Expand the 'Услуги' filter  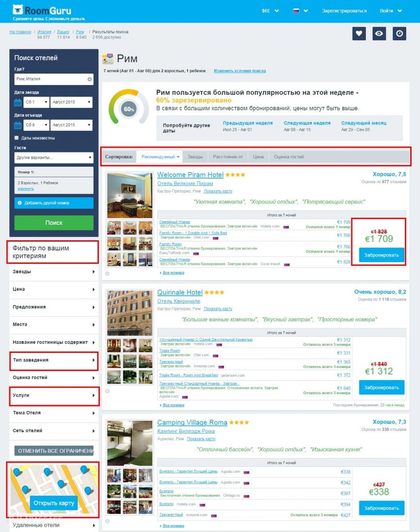point(54,395)
